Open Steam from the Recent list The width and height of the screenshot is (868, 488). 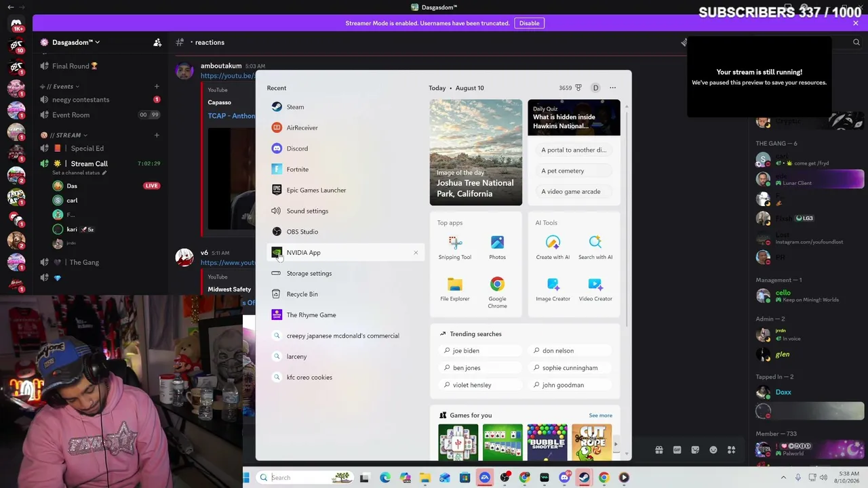click(346, 107)
